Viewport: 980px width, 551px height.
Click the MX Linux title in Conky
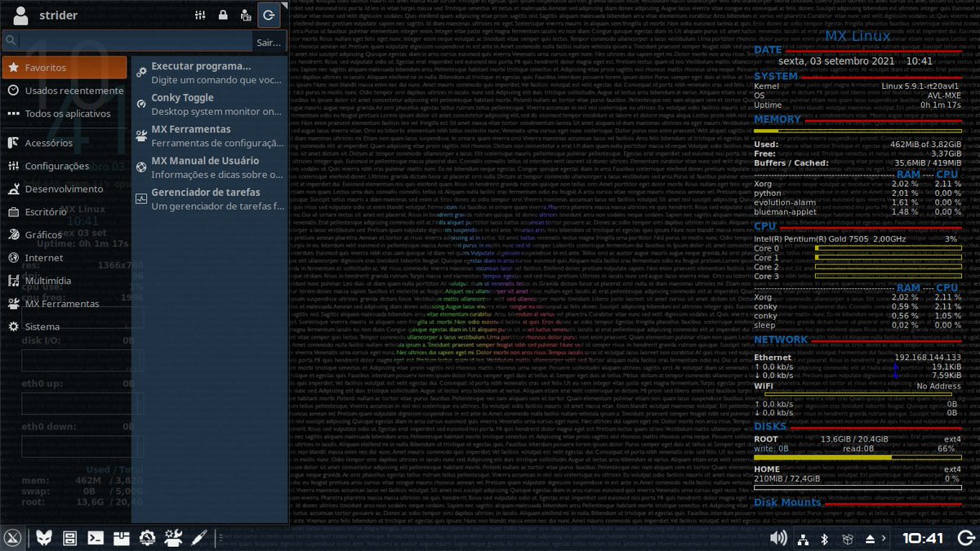tap(857, 36)
